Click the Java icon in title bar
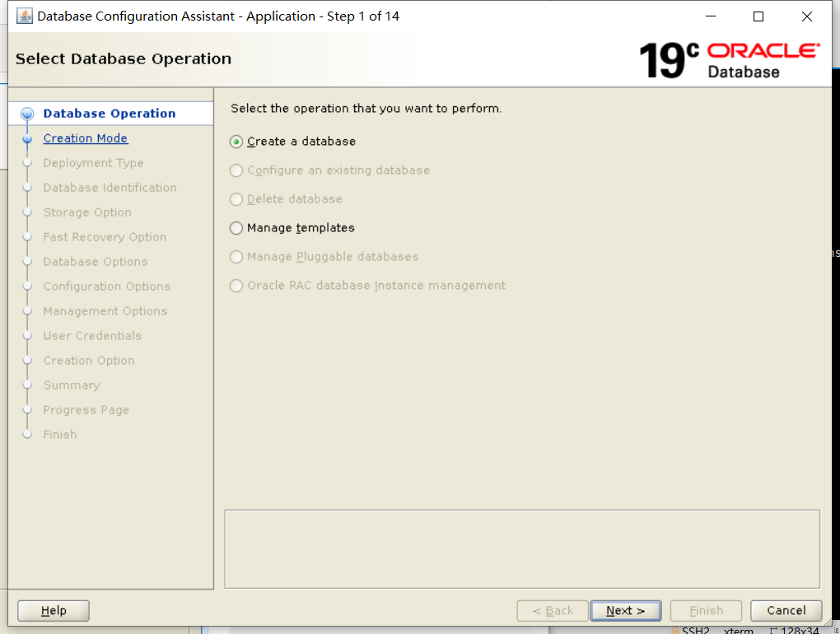840x634 pixels. (24, 16)
